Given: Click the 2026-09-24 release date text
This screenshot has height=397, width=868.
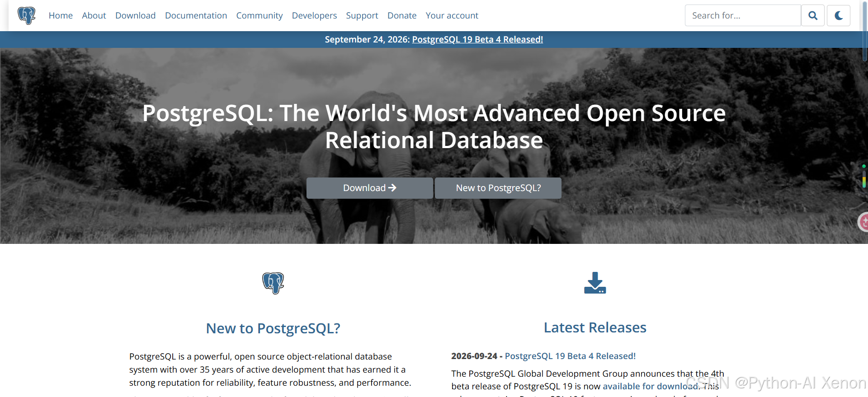Looking at the screenshot, I should [x=474, y=356].
